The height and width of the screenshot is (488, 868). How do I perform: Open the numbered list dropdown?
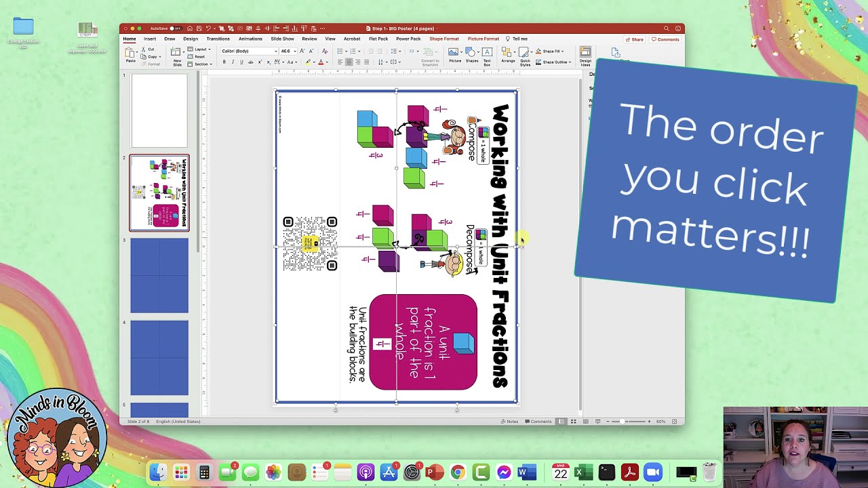(x=359, y=52)
